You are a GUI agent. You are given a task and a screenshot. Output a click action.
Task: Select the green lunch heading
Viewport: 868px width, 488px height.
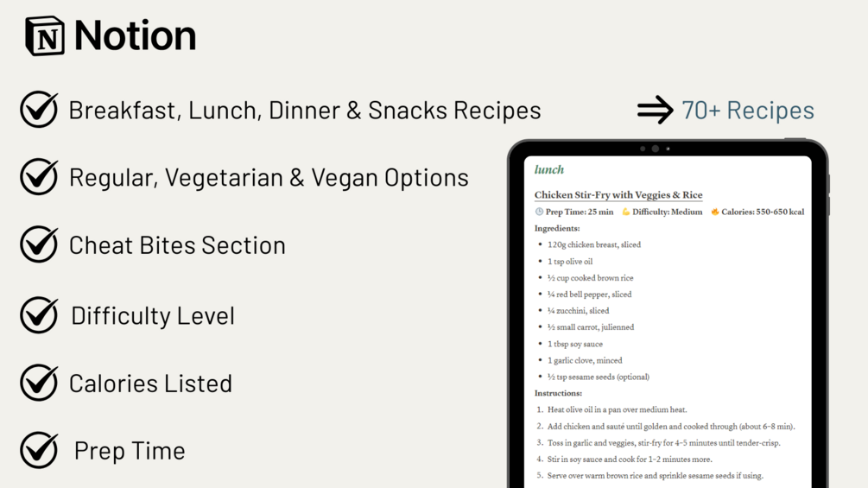point(549,170)
